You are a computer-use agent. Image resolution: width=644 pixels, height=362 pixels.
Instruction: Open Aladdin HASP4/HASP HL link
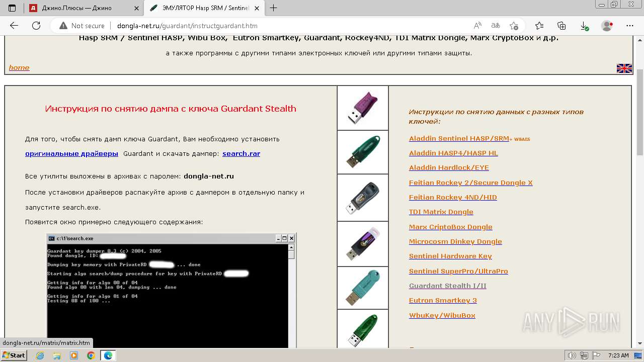point(453,153)
